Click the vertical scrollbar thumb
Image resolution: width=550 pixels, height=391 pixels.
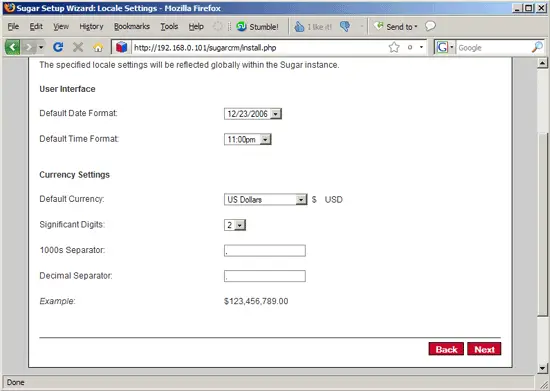(x=542, y=224)
